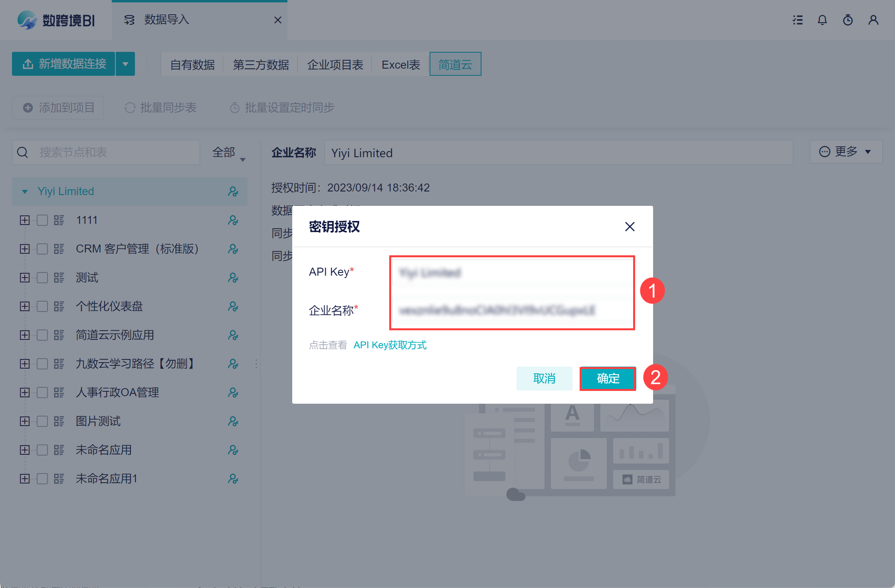
Task: Click permission icon next to Yiyi Limited
Action: click(233, 191)
